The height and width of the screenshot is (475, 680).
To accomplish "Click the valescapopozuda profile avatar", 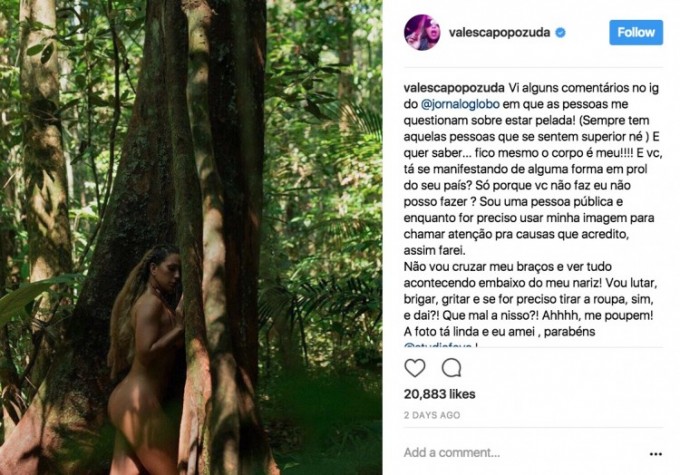I will pyautogui.click(x=421, y=32).
